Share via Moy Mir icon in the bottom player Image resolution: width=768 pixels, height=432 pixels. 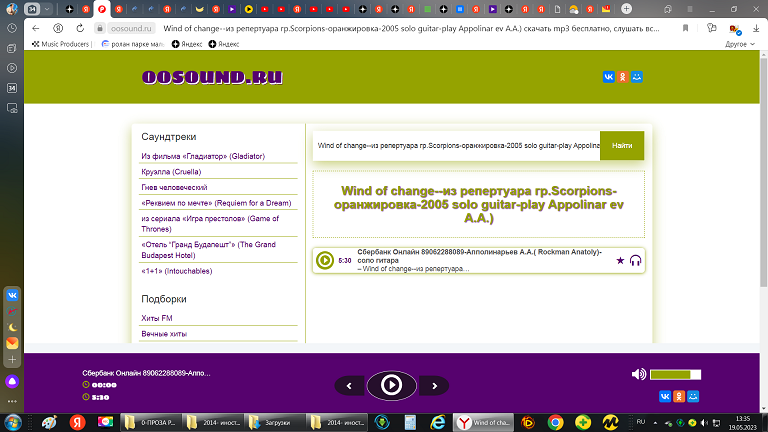(x=693, y=396)
